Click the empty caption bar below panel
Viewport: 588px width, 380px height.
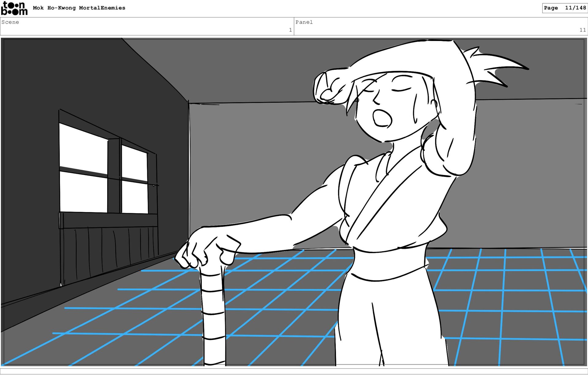click(294, 371)
